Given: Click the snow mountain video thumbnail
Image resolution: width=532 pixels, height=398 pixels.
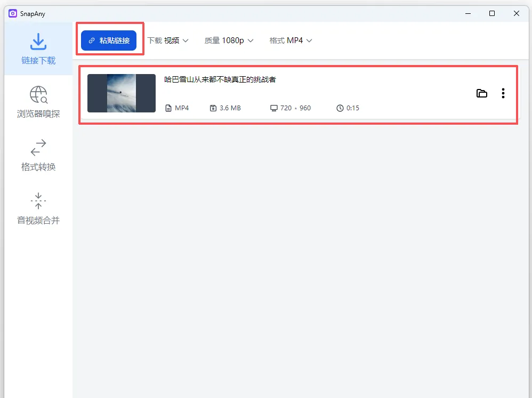Looking at the screenshot, I should click(x=122, y=93).
